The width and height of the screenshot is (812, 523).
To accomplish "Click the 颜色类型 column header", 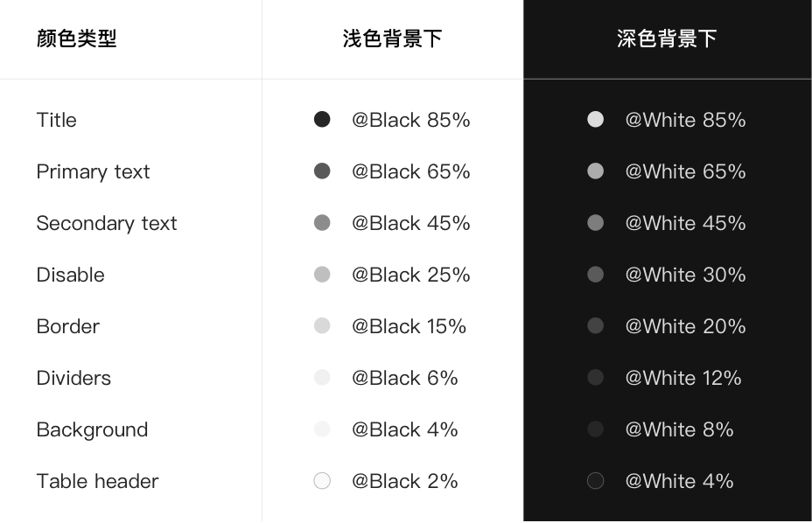I will pos(77,38).
